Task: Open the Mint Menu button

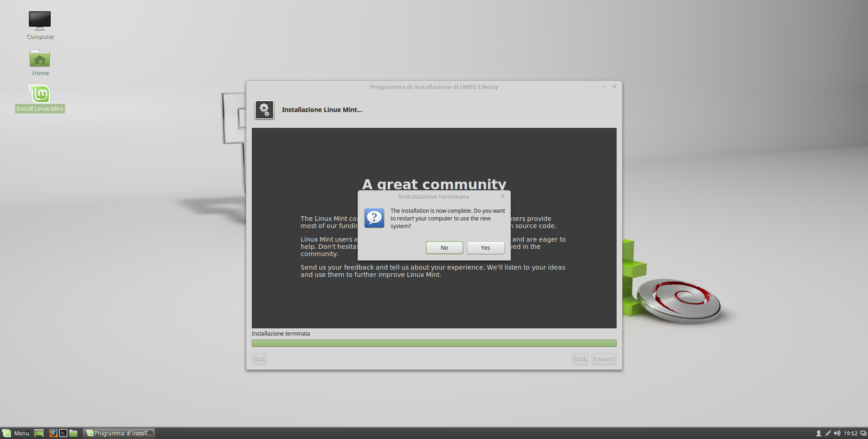Action: tap(16, 433)
